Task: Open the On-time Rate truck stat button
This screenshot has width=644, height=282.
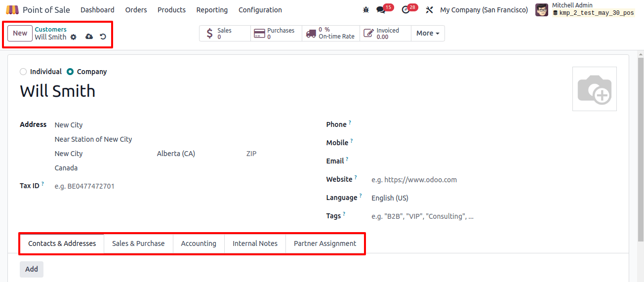Action: (331, 33)
